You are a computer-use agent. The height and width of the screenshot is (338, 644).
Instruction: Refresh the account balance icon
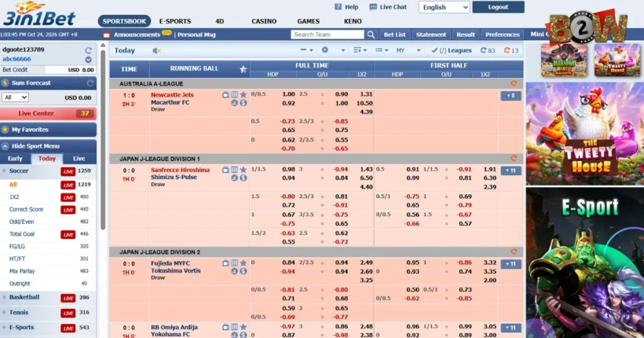point(88,50)
